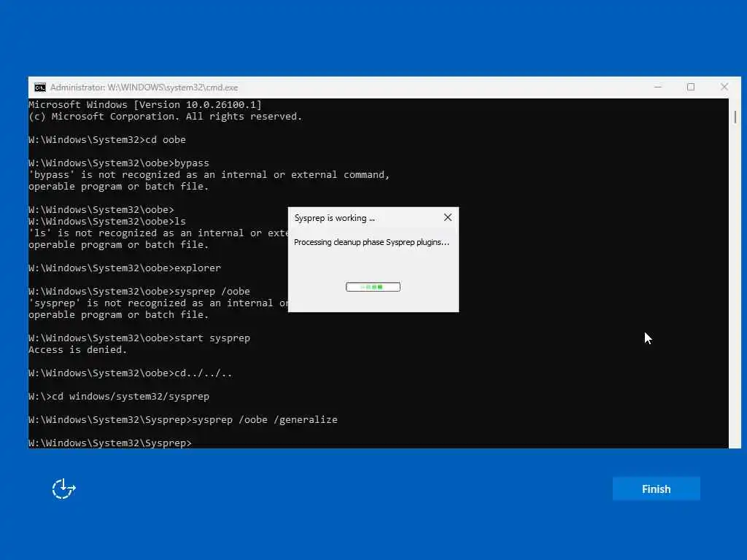Close the Administrator cmd.exe window

724,87
